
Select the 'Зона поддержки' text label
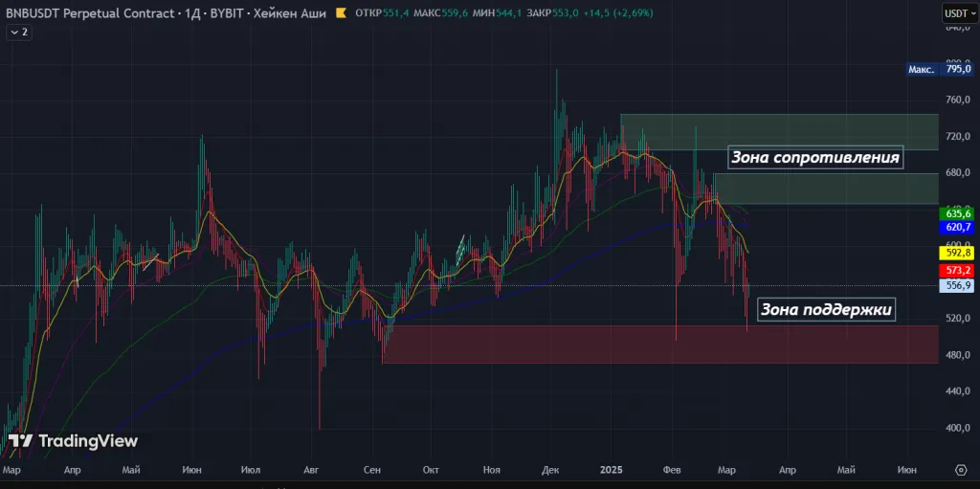point(827,309)
